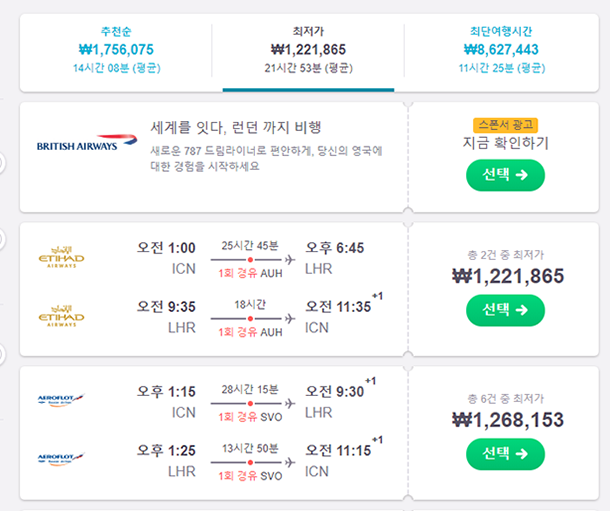Click the 지금 확인하기 text
The height and width of the screenshot is (511, 610).
[505, 143]
